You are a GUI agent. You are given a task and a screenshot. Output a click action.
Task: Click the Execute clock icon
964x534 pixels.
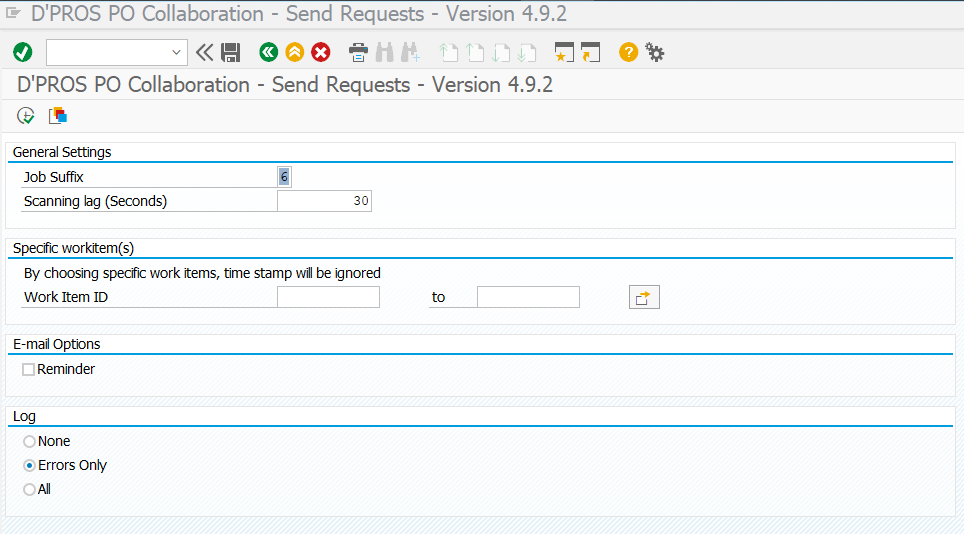pyautogui.click(x=26, y=116)
